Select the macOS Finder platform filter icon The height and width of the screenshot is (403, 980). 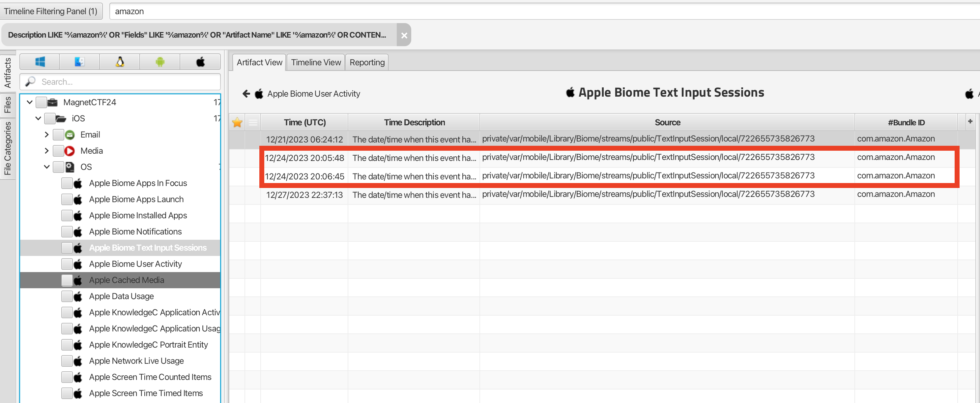79,62
